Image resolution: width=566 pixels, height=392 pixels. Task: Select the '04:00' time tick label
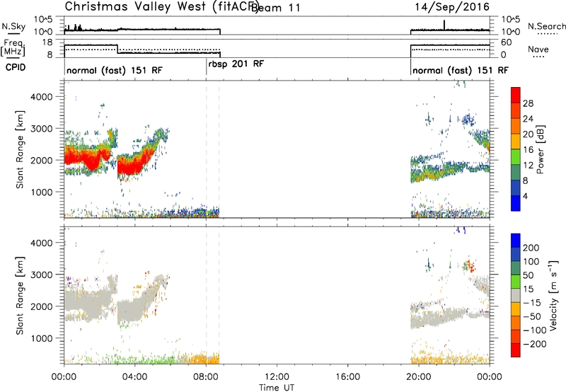click(135, 377)
